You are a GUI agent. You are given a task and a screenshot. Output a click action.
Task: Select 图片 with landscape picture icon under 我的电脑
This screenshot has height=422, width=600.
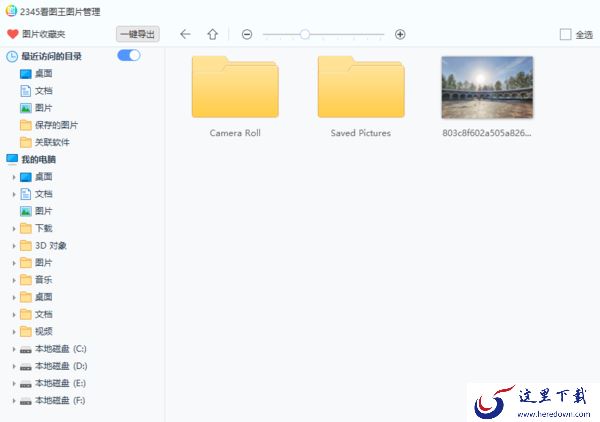36,211
